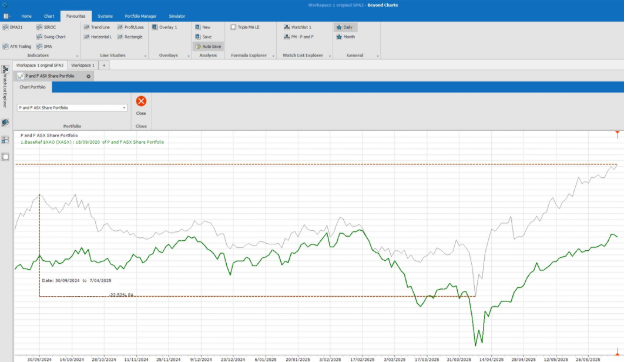Expand the Watch List Explorer group launcher

click(x=329, y=56)
